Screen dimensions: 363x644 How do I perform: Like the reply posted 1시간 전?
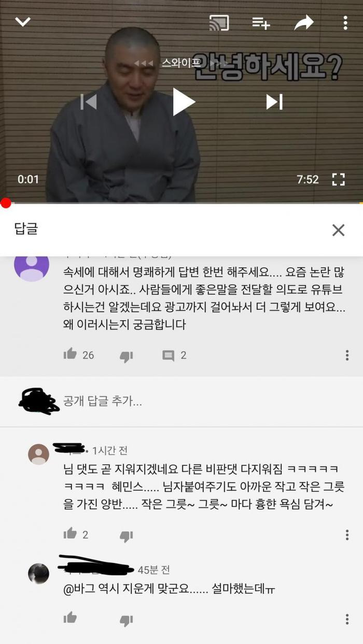coord(70,534)
